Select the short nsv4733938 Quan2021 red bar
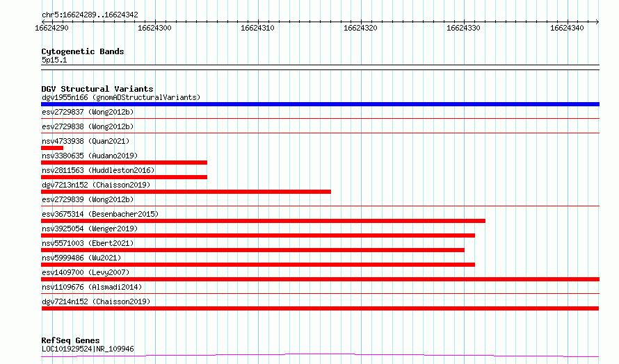The image size is (619, 364). coord(52,148)
